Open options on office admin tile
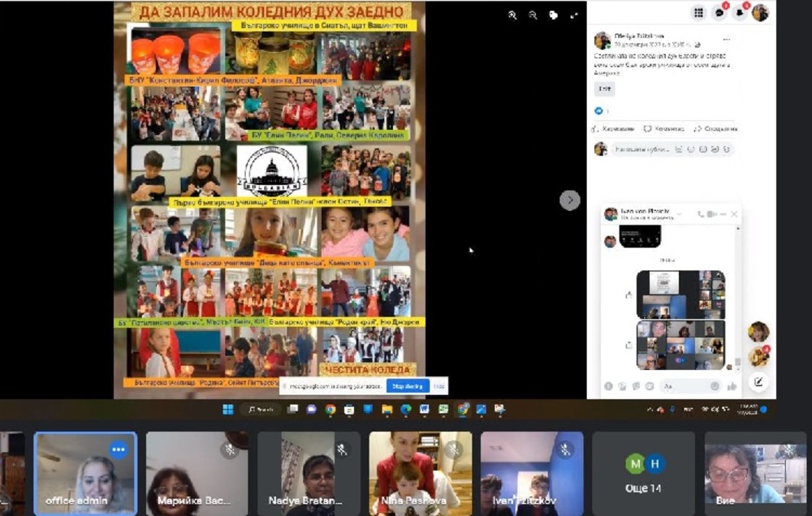 point(119,449)
